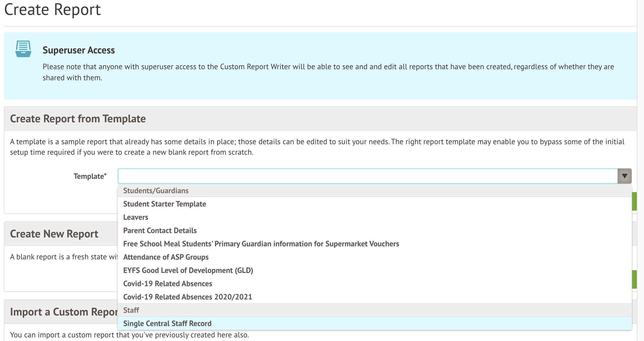
Task: Click inside the empty Template input field
Action: [x=359, y=175]
